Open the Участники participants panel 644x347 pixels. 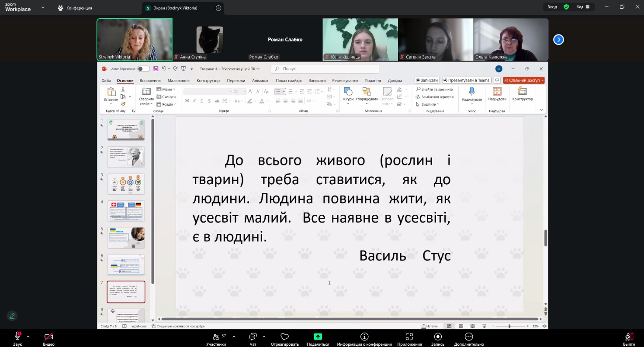[216, 337]
